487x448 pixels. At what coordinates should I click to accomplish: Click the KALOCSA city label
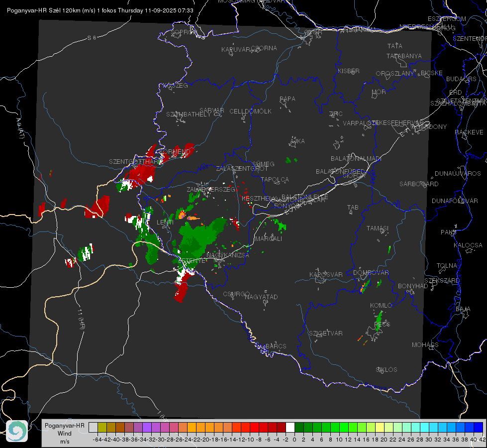click(468, 245)
